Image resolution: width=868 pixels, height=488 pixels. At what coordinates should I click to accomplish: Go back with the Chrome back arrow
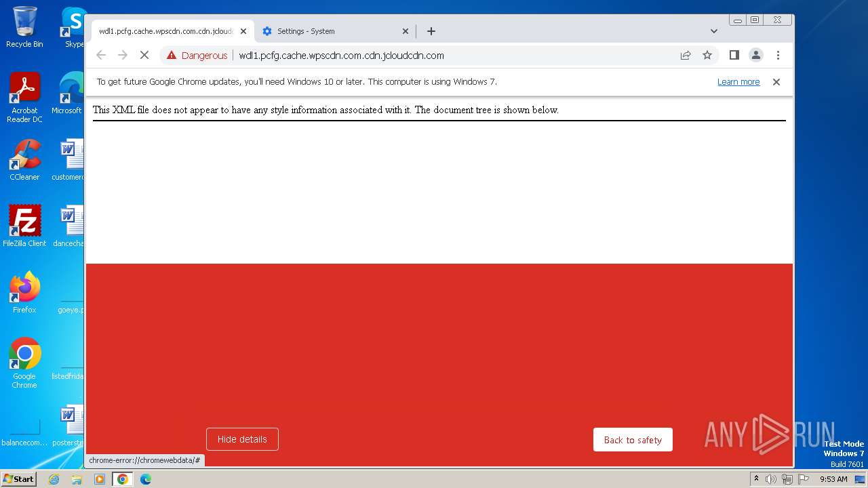tap(101, 55)
